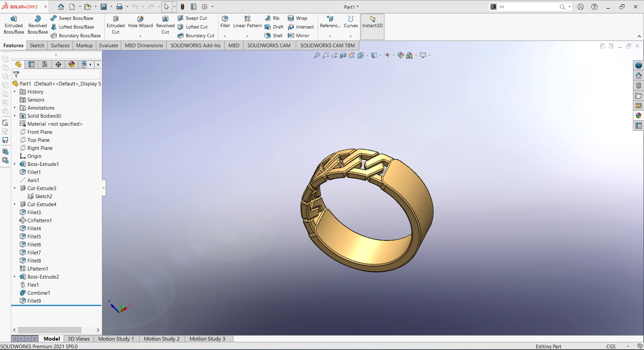Open the CGS unit system selector
The height and width of the screenshot is (350, 644).
coord(611,346)
